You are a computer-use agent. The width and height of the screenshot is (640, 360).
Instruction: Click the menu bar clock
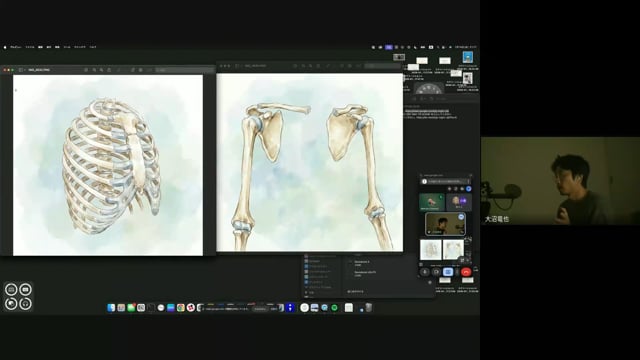pyautogui.click(x=465, y=47)
